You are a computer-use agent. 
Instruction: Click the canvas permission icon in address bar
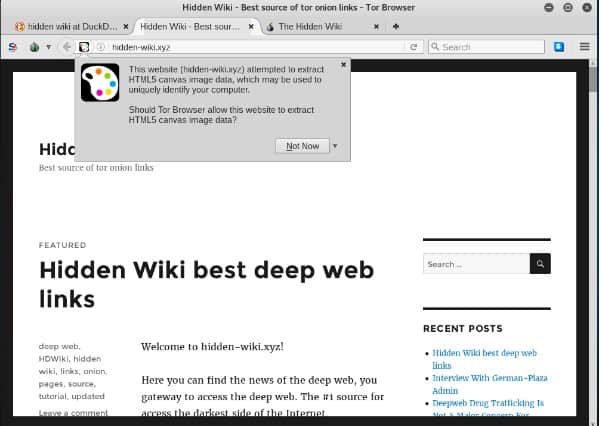pos(84,47)
